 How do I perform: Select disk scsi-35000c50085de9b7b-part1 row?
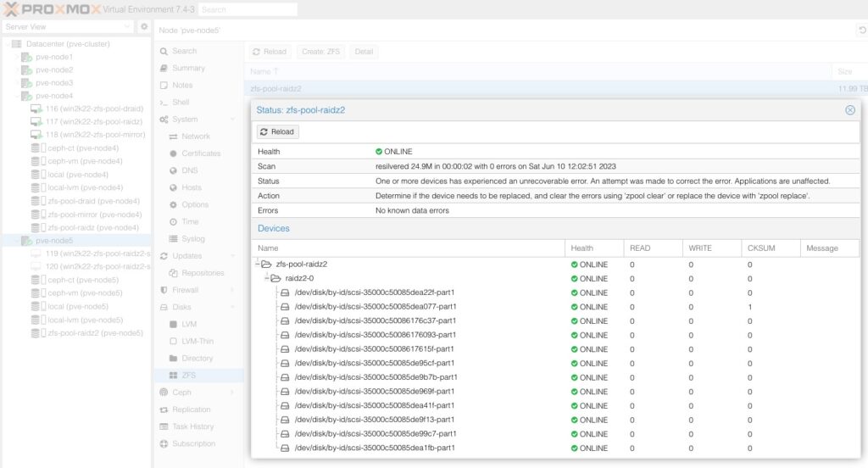click(555, 377)
